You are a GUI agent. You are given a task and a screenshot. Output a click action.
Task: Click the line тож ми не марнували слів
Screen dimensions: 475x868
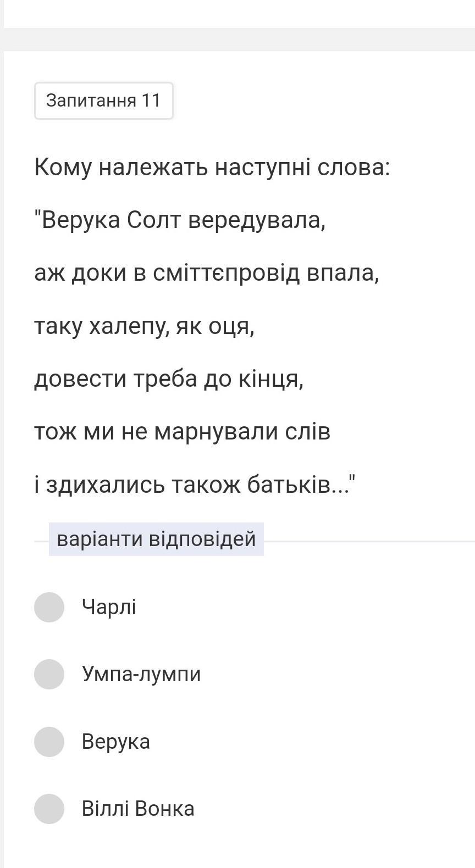tap(182, 432)
